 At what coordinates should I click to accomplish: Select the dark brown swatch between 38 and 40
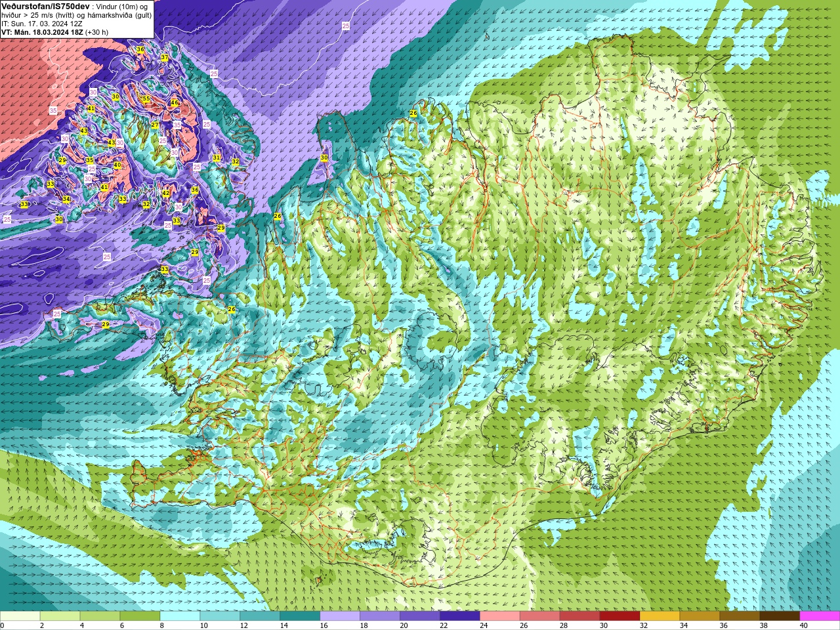click(780, 616)
